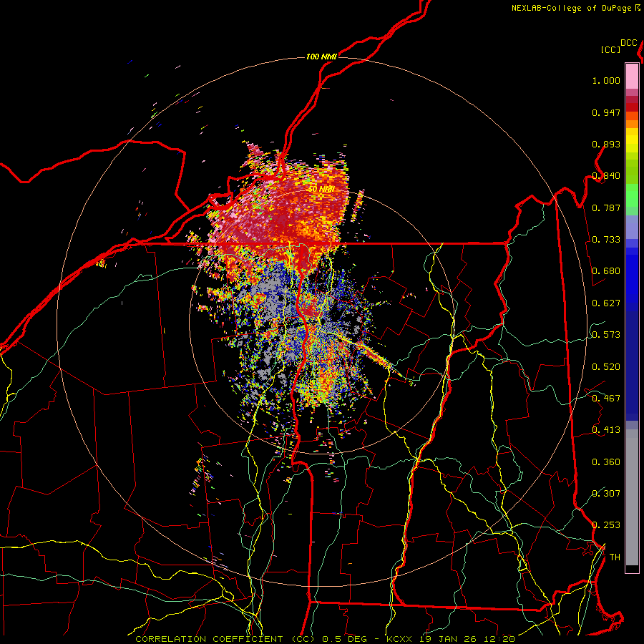Select the 0.787 value on the color scale
The width and height of the screenshot is (644, 644).
(606, 208)
